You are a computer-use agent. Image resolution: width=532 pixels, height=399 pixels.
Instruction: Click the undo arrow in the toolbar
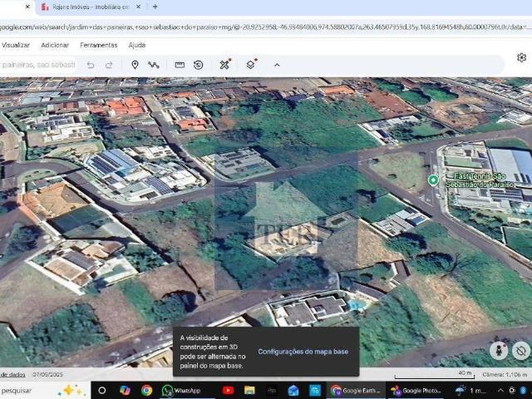(x=91, y=65)
